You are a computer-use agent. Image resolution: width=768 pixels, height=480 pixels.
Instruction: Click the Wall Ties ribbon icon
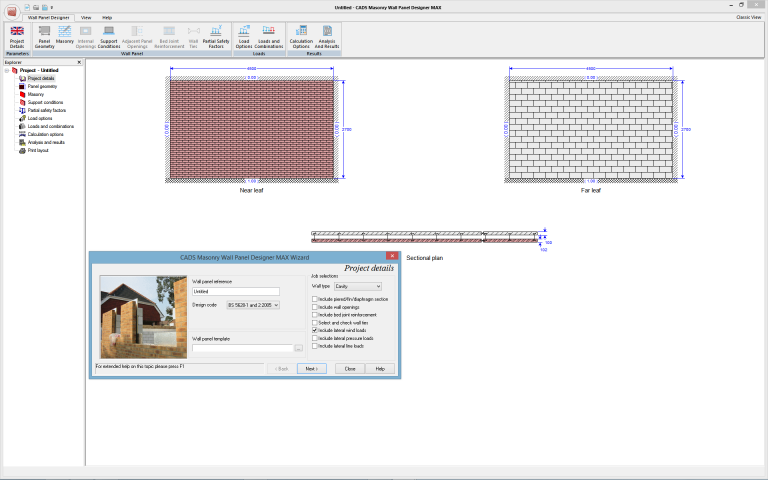[x=193, y=37]
